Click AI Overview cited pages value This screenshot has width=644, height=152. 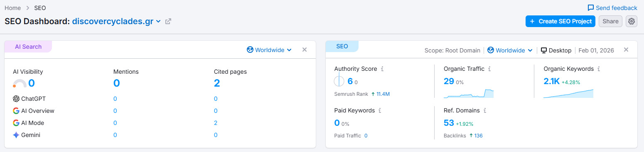pyautogui.click(x=216, y=111)
